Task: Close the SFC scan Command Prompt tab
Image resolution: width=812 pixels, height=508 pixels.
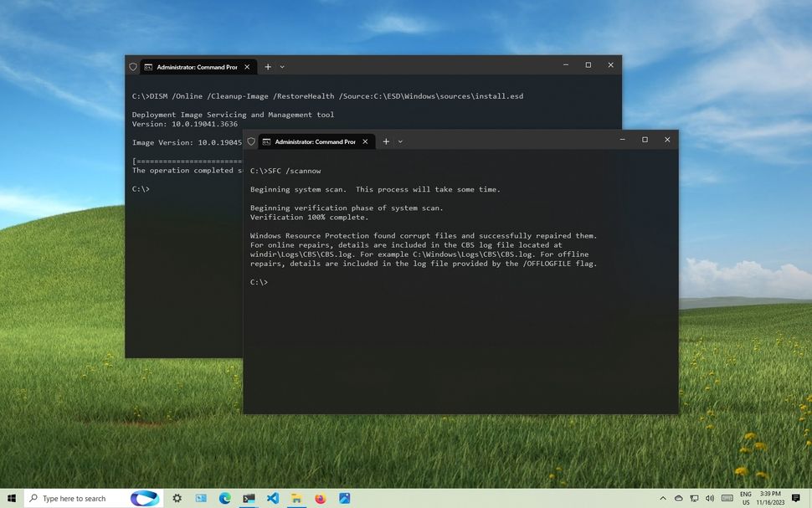Action: pos(365,141)
